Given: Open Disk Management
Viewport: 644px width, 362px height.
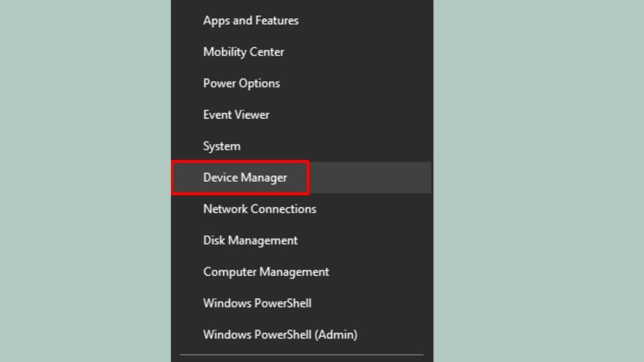Looking at the screenshot, I should tap(302, 240).
